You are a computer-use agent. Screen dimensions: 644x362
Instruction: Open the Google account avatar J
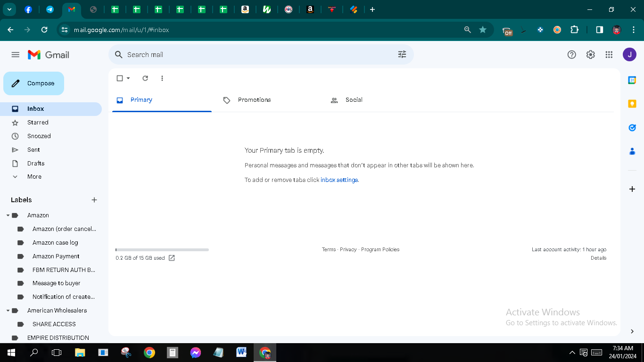click(629, 55)
